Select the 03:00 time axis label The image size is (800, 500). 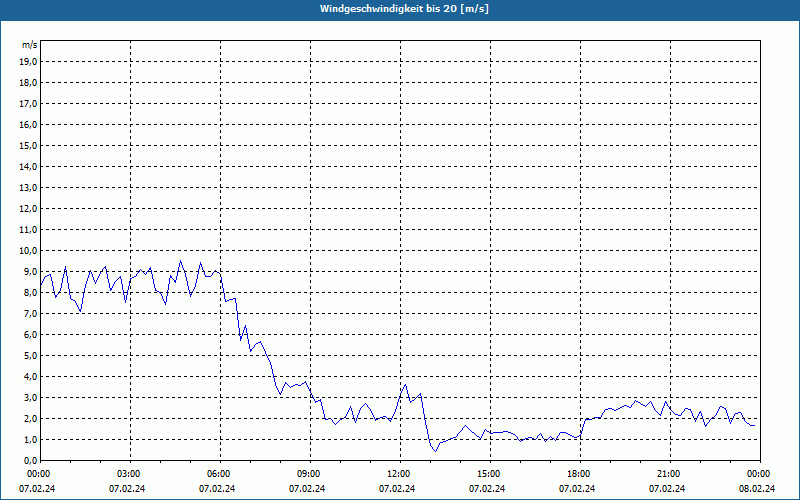point(128,474)
